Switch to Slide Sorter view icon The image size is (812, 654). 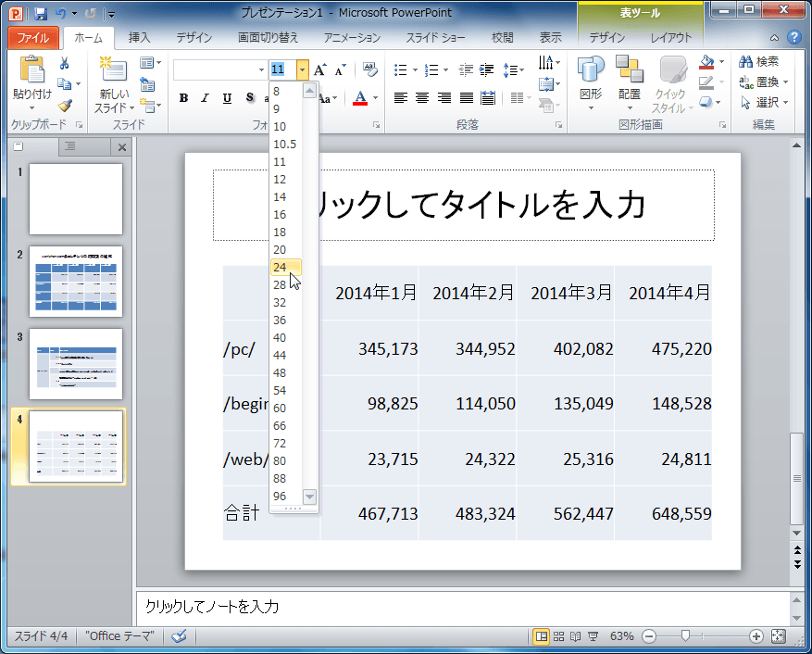(558, 636)
